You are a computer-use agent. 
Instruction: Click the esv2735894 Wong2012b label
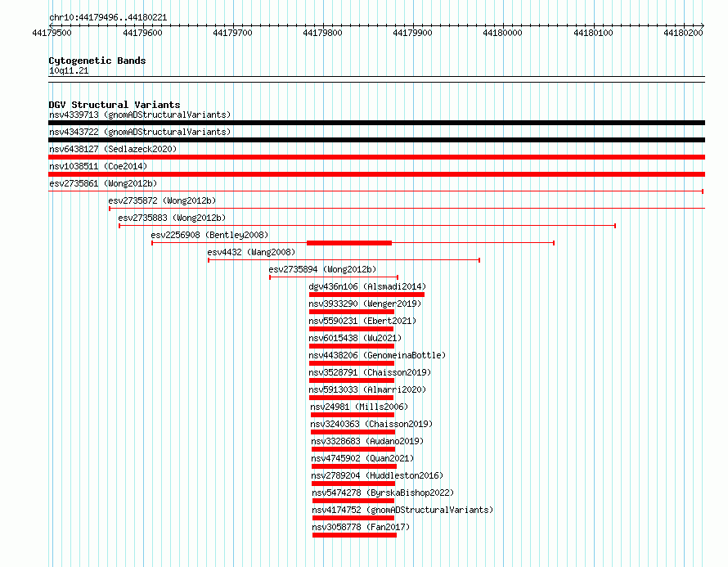coord(322,269)
